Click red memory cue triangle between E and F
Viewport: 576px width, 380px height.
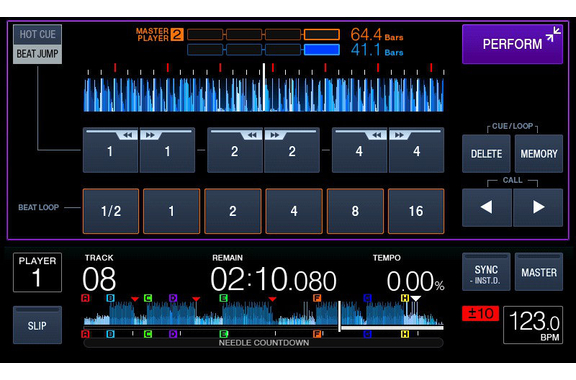(272, 299)
